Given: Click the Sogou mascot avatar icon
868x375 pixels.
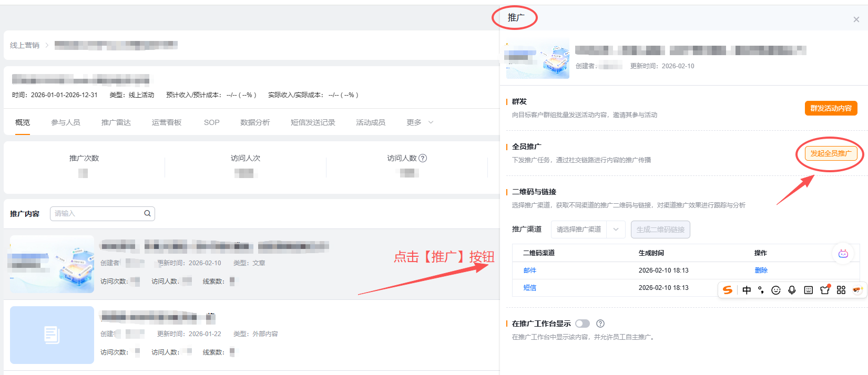Looking at the screenshot, I should coord(857,290).
